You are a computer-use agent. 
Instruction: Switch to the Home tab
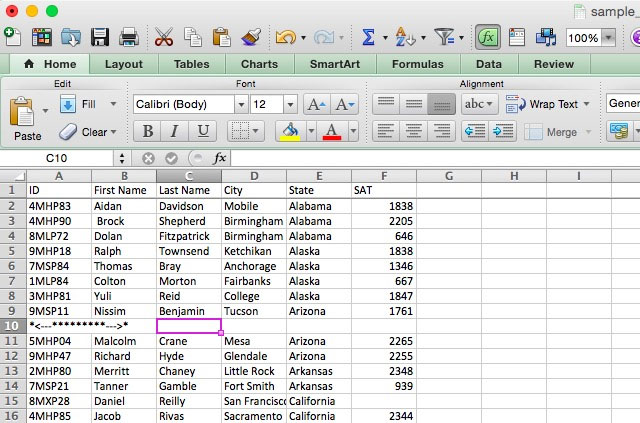pyautogui.click(x=50, y=64)
